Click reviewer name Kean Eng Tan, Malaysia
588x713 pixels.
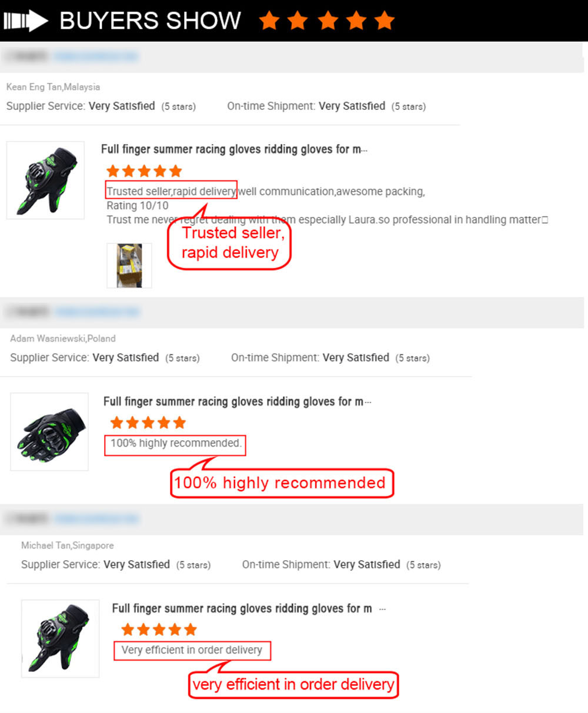click(x=53, y=87)
